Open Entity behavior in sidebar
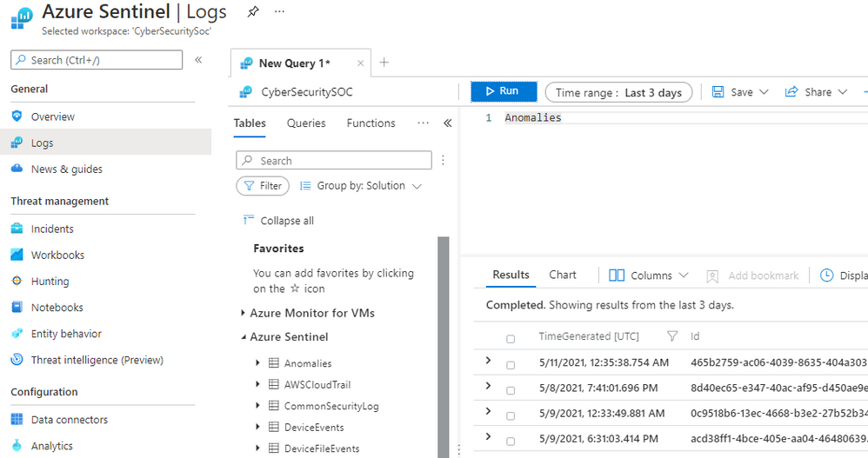The width and height of the screenshot is (868, 458). [66, 334]
